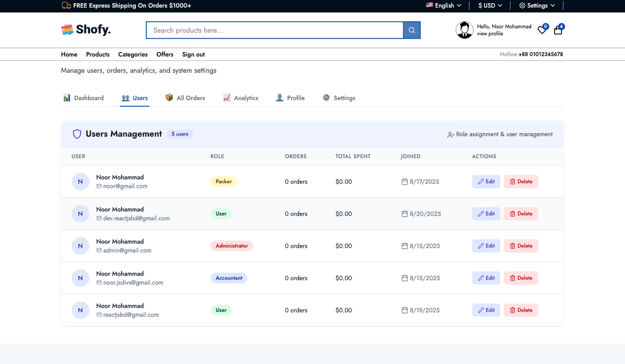Switch to the Dashboard tab
Image resolution: width=625 pixels, height=364 pixels.
83,98
